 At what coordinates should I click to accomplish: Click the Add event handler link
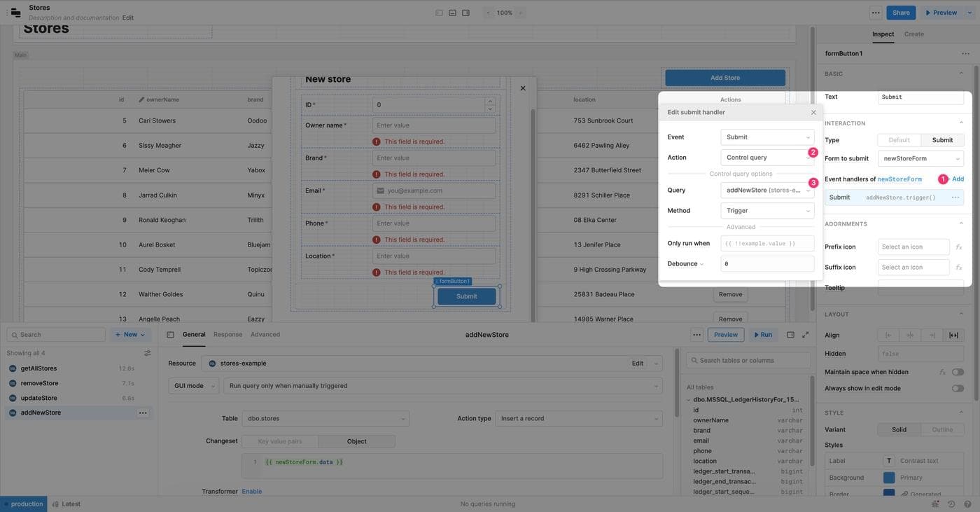point(958,179)
